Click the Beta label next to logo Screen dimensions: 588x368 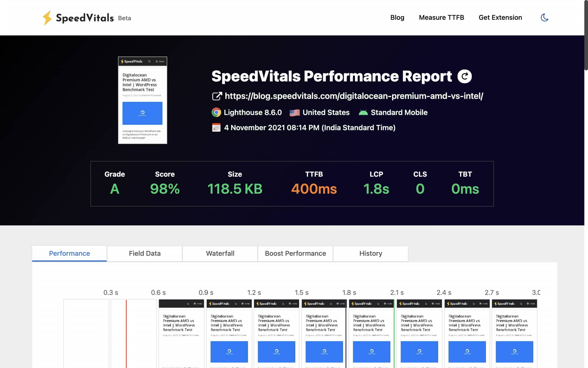[x=124, y=18]
